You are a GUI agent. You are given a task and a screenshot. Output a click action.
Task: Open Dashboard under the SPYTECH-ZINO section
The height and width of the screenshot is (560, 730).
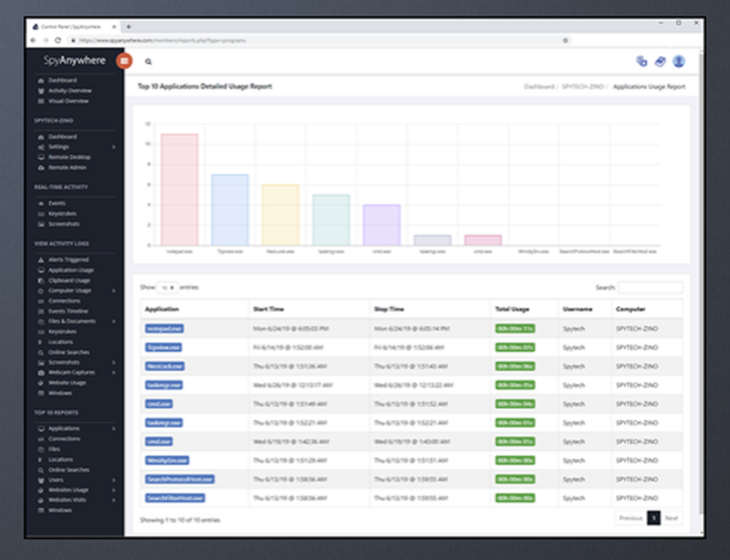[x=63, y=137]
